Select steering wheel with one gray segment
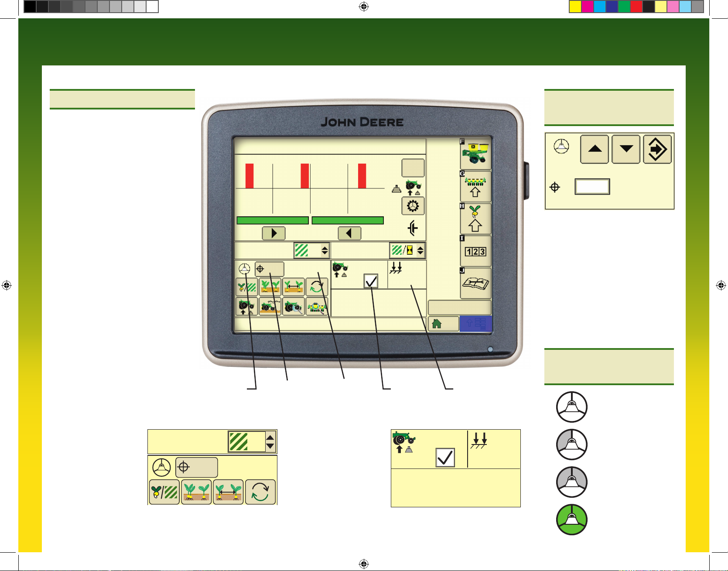728x571 pixels. pyautogui.click(x=572, y=444)
